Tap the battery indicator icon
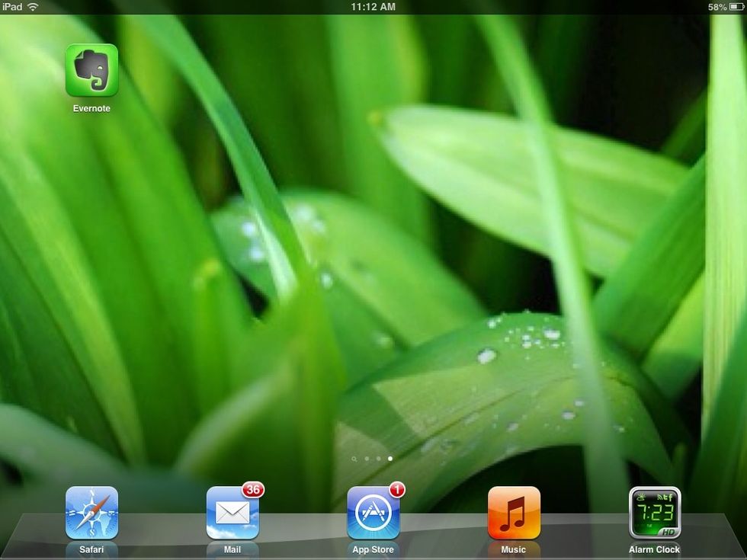Screen dimensions: 747x560 [736, 7]
